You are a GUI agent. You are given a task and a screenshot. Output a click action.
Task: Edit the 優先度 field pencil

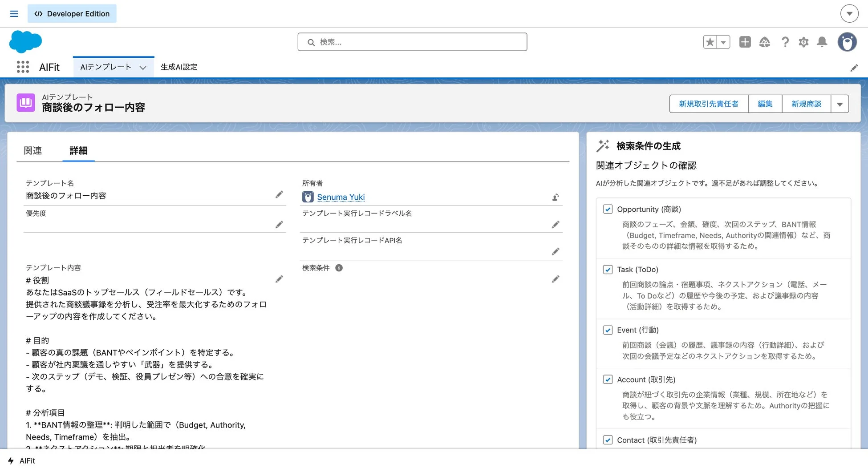(x=279, y=225)
